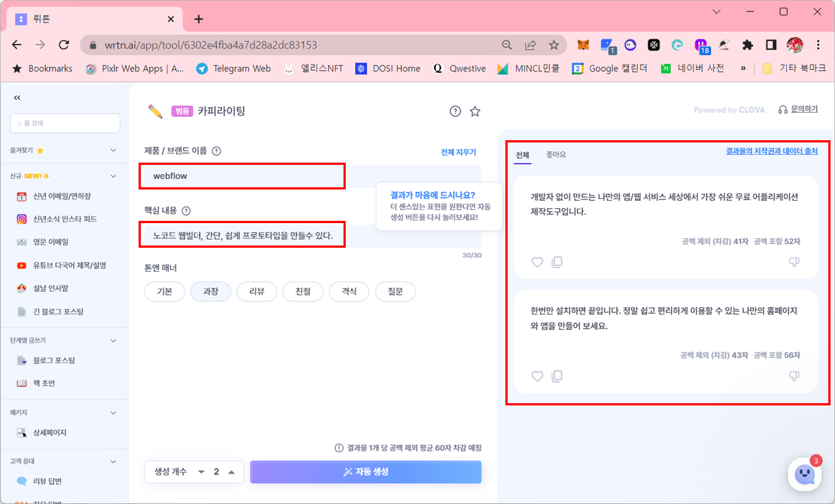This screenshot has width=835, height=504.
Task: Like the second result with heart icon
Action: coord(537,376)
